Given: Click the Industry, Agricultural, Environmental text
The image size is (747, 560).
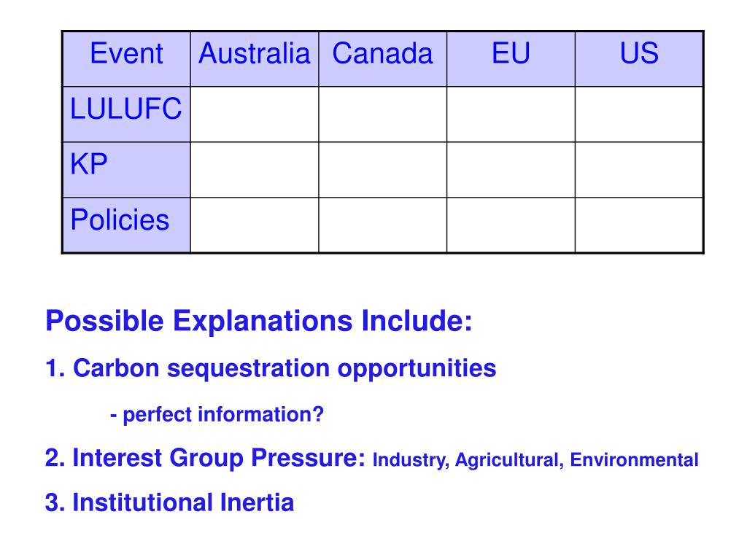Looking at the screenshot, I should click(535, 460).
